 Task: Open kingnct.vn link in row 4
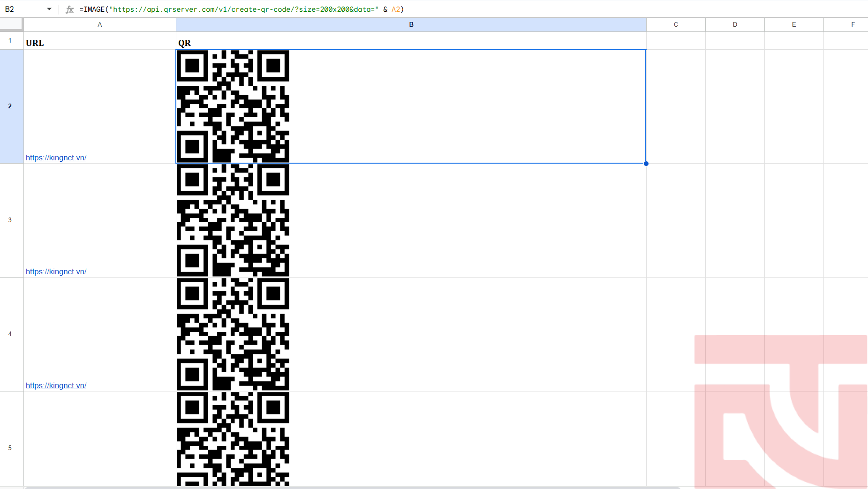tap(56, 385)
